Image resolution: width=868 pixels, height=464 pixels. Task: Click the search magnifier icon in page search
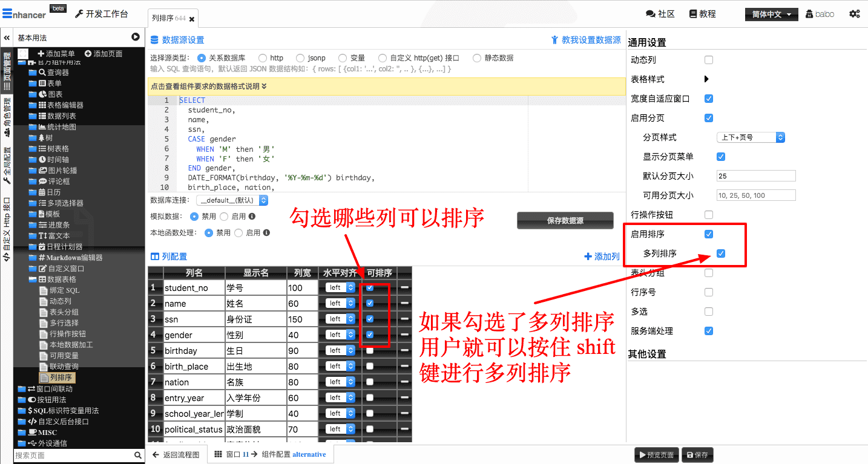(x=138, y=456)
